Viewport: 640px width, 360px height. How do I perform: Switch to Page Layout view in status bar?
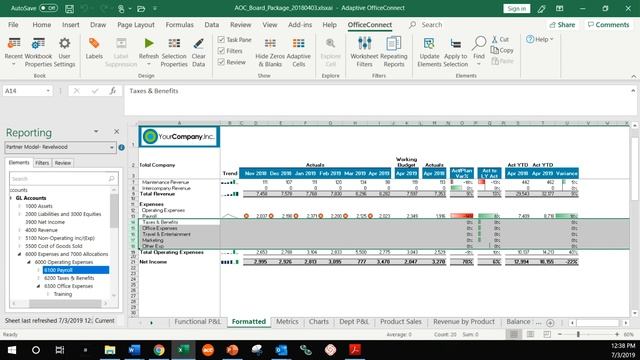click(x=530, y=334)
